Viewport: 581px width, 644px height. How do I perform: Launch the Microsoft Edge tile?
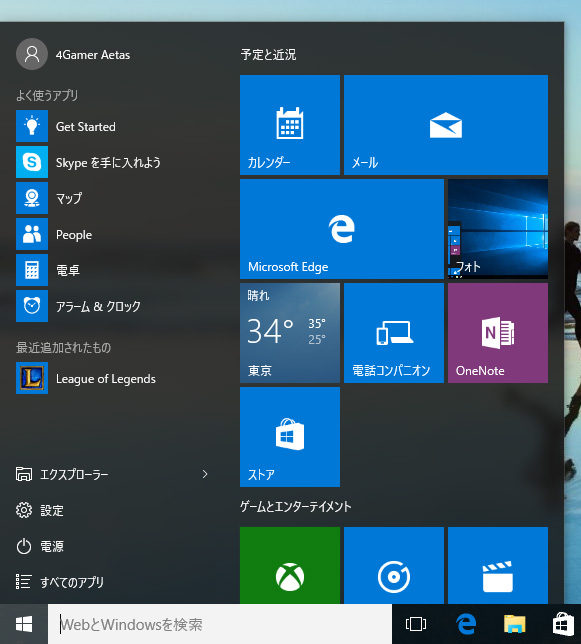342,229
